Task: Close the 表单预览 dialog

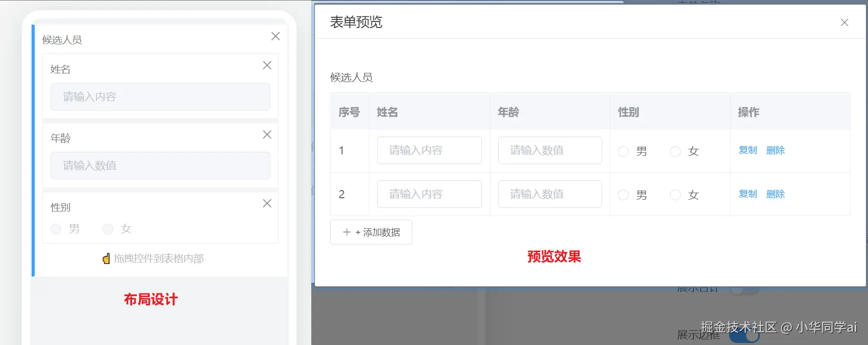Action: tap(845, 22)
